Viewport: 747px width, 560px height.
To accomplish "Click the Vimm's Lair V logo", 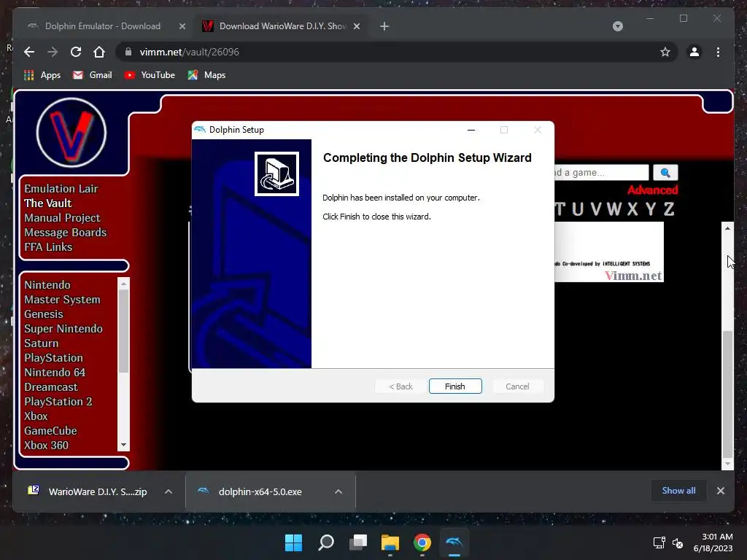I will click(x=71, y=133).
